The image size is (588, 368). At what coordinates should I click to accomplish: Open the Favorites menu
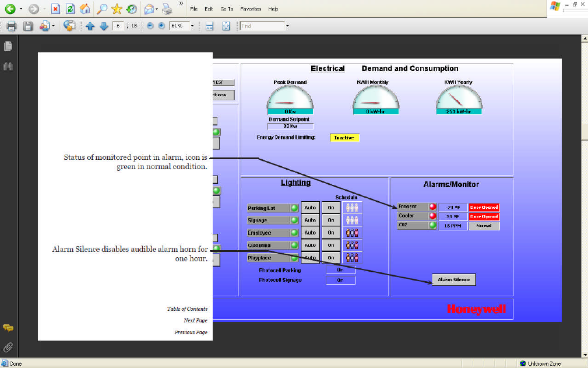click(x=251, y=9)
